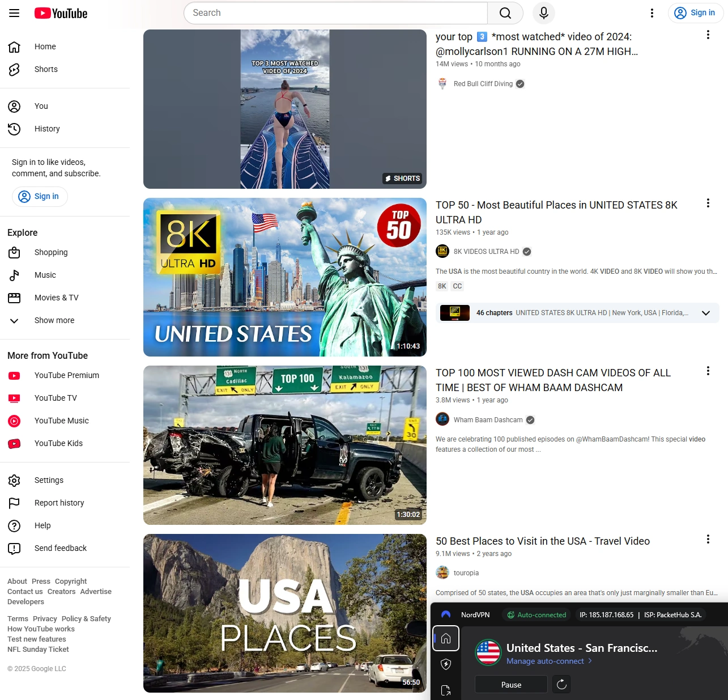The height and width of the screenshot is (700, 728).
Task: Open touropia channel avatar
Action: click(x=442, y=573)
